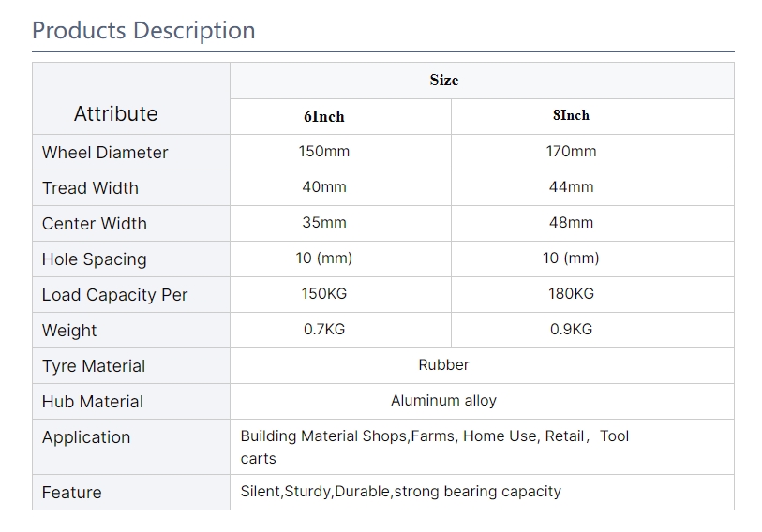762x532 pixels.
Task: Click the 0.7KG weight value
Action: click(x=324, y=329)
